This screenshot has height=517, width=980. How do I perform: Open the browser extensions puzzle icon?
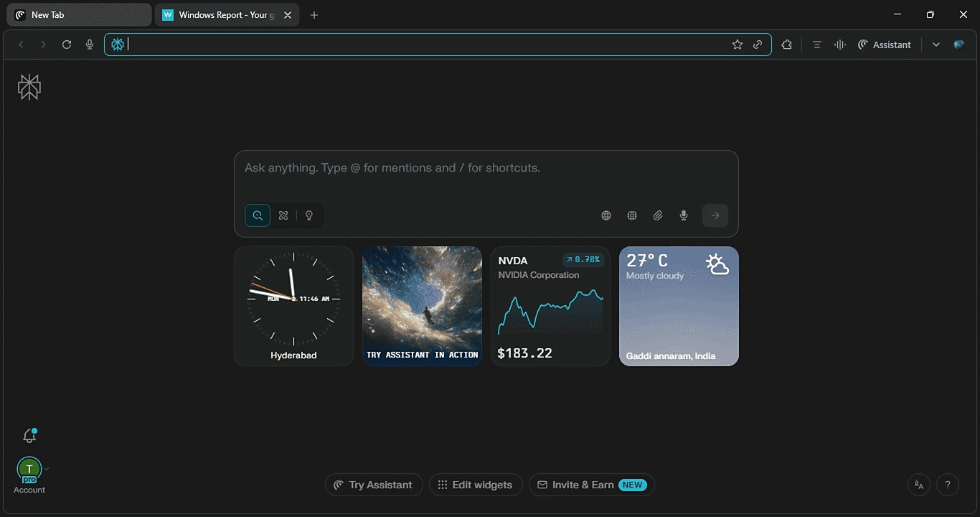(x=786, y=45)
